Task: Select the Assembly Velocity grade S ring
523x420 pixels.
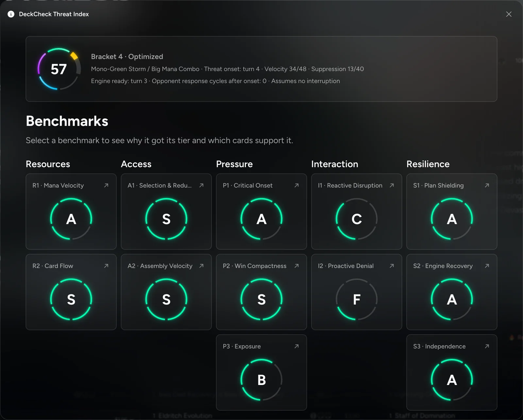Action: [166, 299]
